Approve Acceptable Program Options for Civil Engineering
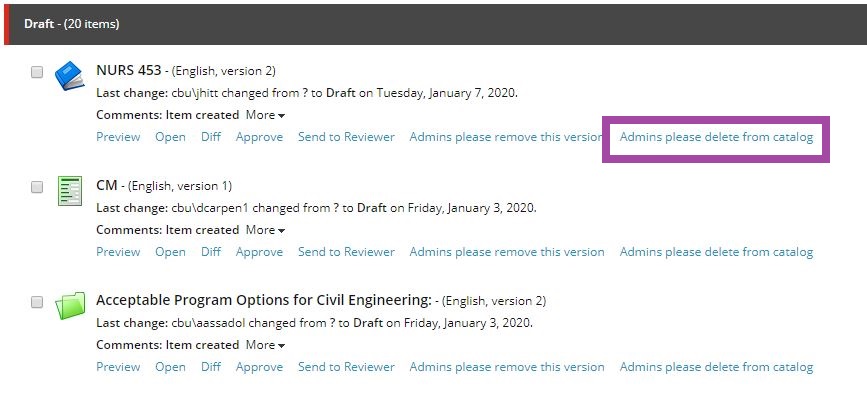 point(259,367)
